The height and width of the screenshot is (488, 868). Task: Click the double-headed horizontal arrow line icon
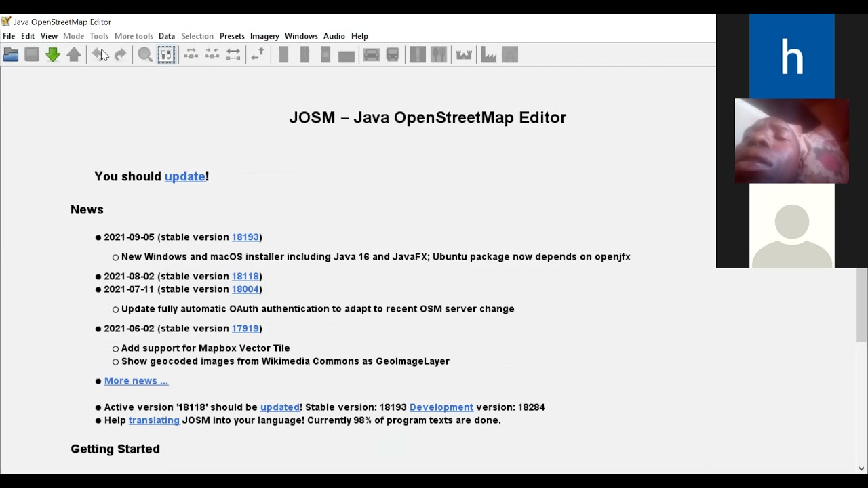click(233, 55)
